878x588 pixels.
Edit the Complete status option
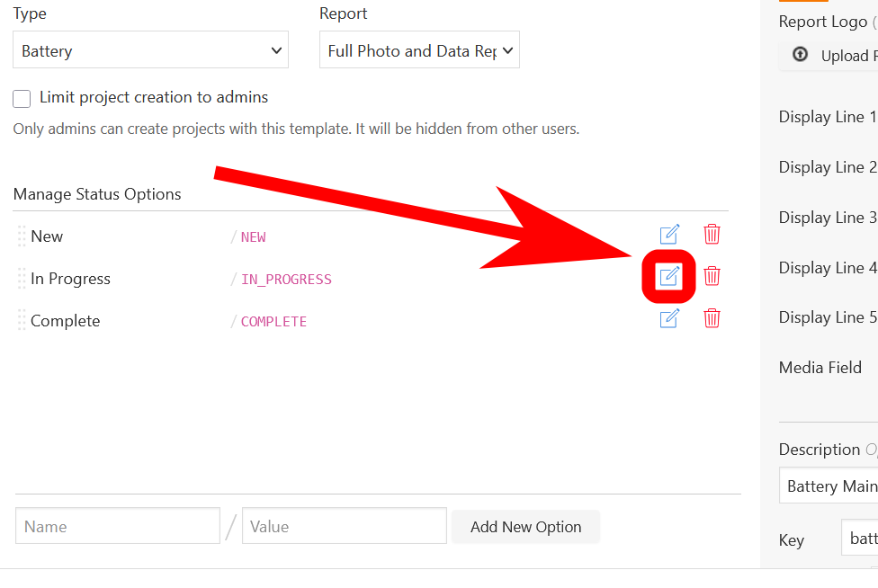tap(669, 318)
